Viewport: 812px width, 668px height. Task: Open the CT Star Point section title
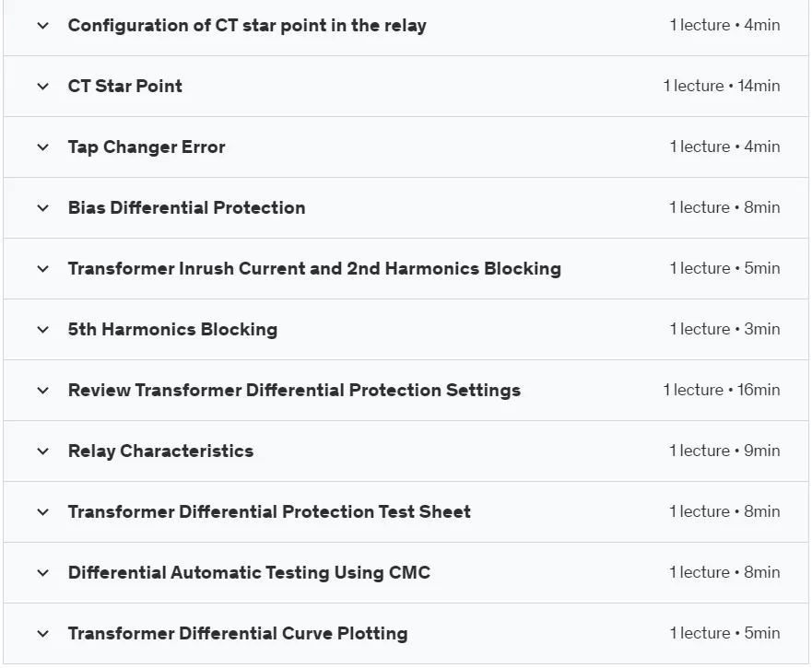(124, 86)
